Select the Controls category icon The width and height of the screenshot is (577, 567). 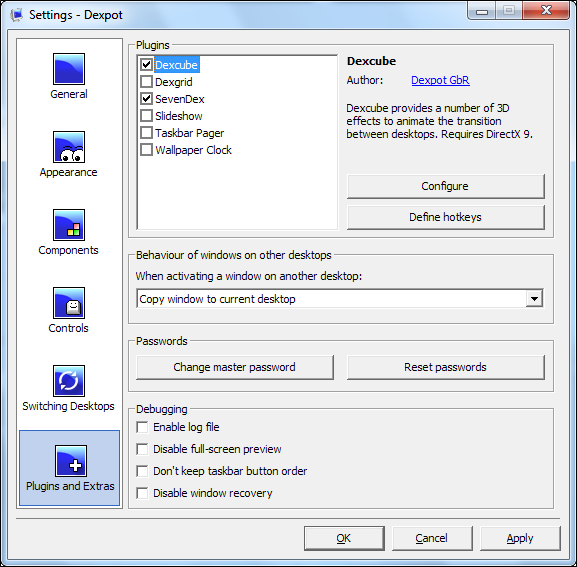tap(69, 303)
